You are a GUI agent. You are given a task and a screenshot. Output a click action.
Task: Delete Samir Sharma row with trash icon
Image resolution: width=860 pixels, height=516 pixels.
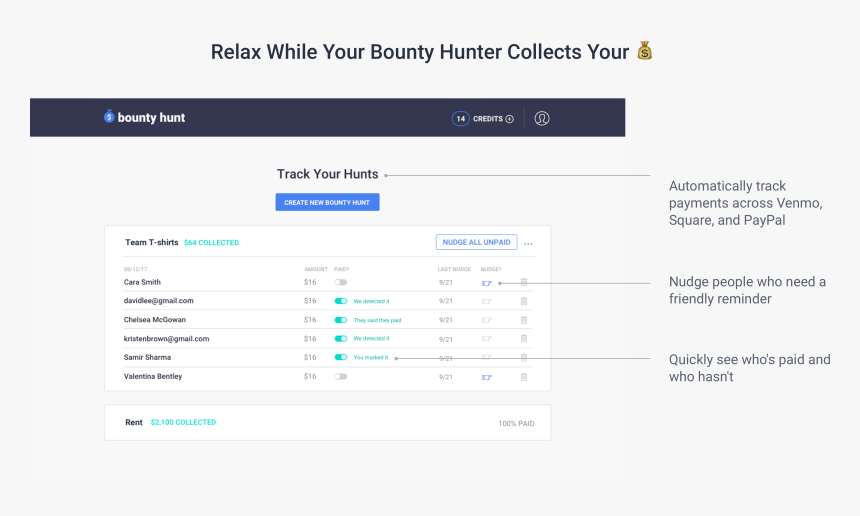coord(524,358)
